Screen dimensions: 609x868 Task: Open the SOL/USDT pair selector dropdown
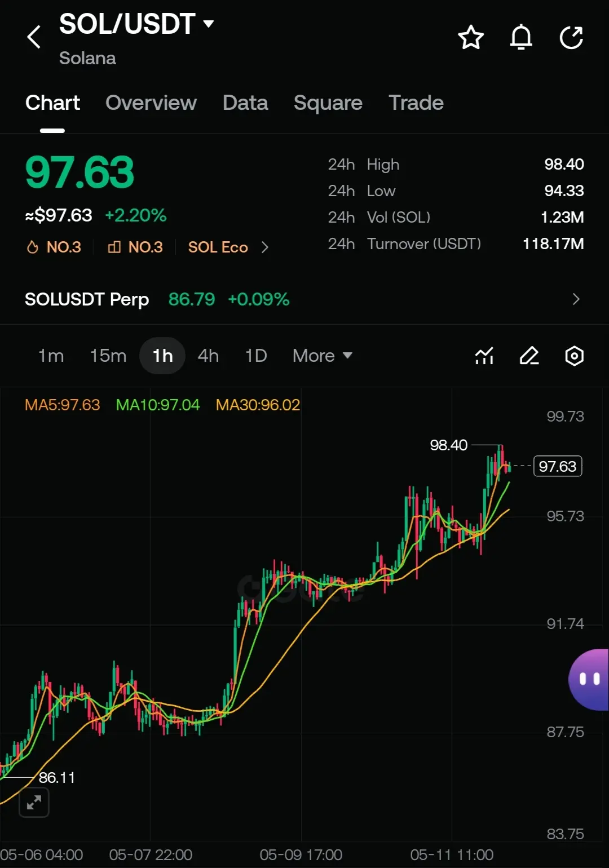136,24
